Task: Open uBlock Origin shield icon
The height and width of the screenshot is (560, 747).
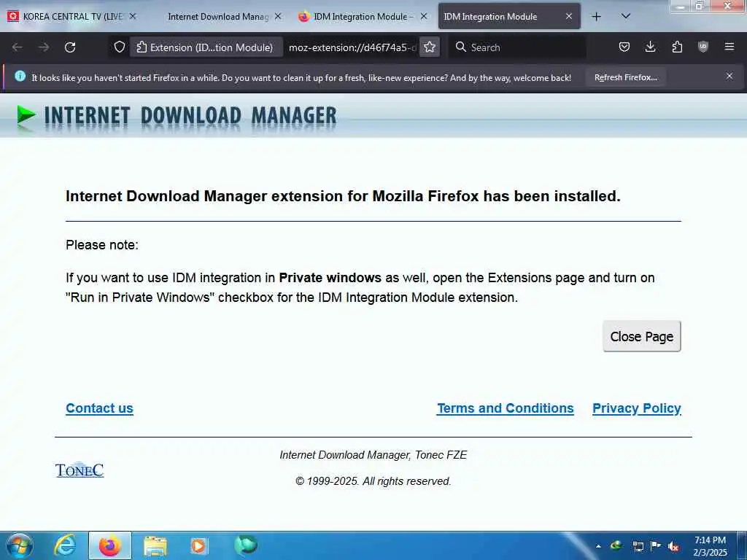Action: pos(703,47)
